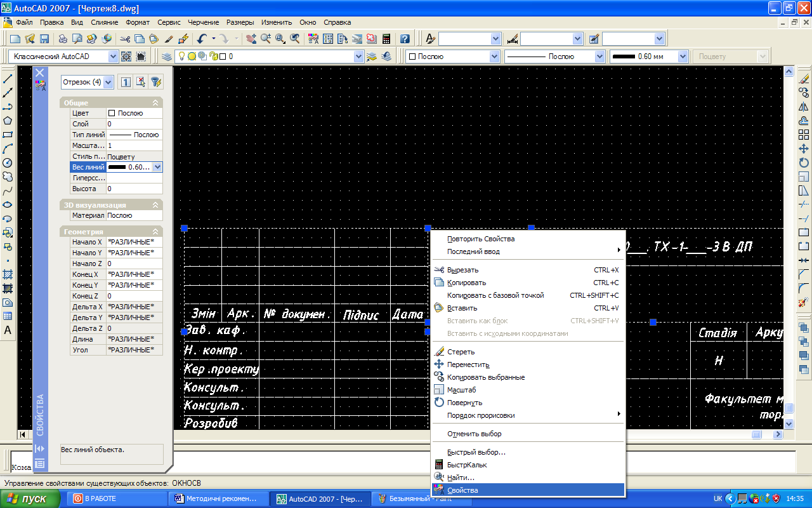Click the Undo arrow icon

tap(201, 39)
